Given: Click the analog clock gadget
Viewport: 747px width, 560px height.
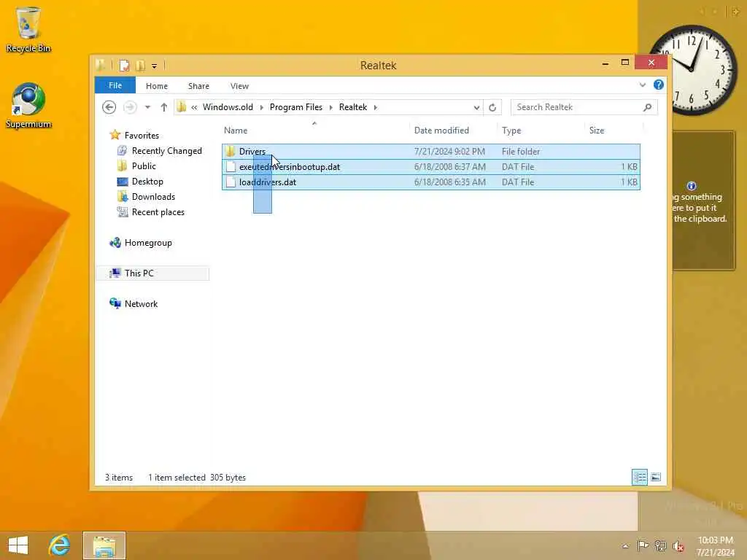Looking at the screenshot, I should coord(692,69).
